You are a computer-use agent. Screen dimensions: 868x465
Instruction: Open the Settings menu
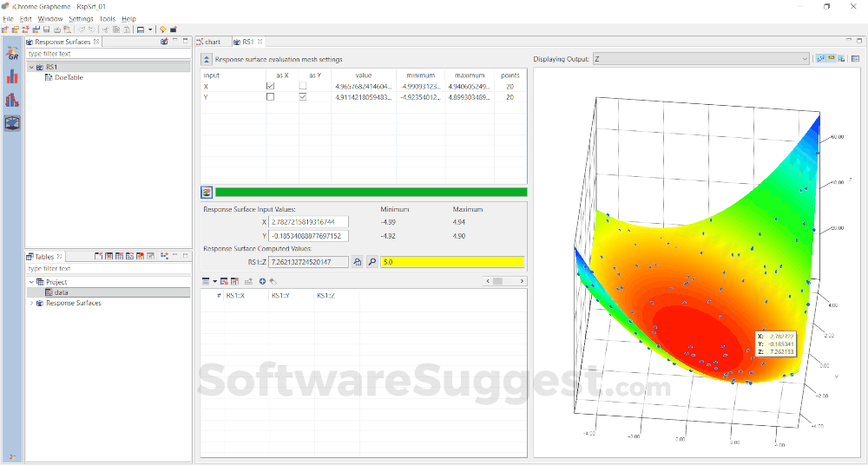click(81, 19)
